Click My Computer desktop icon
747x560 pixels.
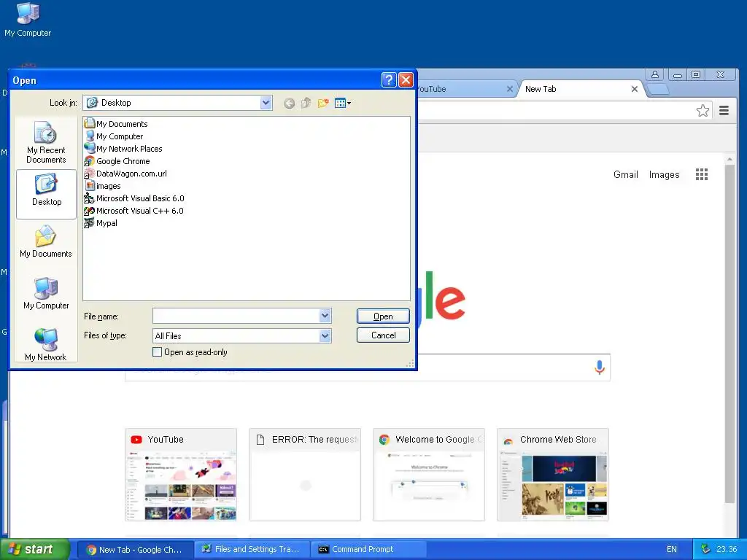click(28, 20)
